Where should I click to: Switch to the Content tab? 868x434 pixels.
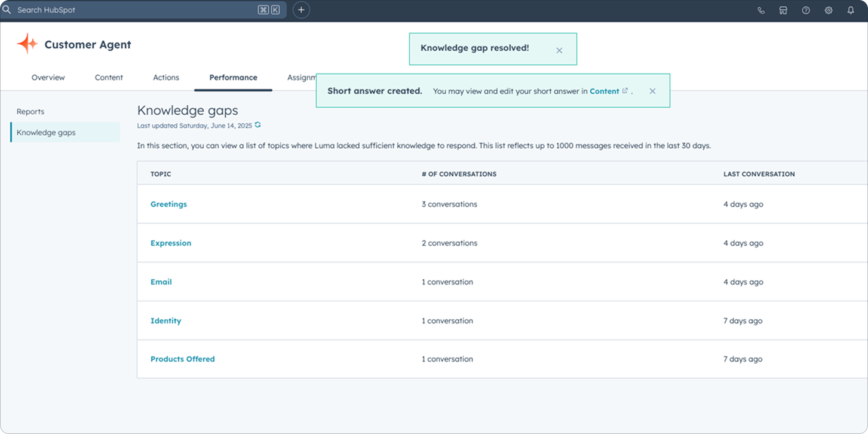(109, 78)
